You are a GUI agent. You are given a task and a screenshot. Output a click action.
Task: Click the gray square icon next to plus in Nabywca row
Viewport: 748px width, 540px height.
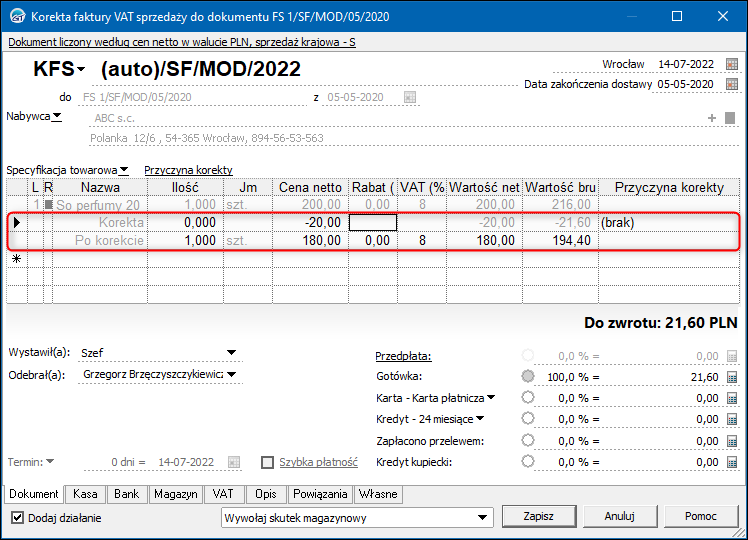(730, 118)
